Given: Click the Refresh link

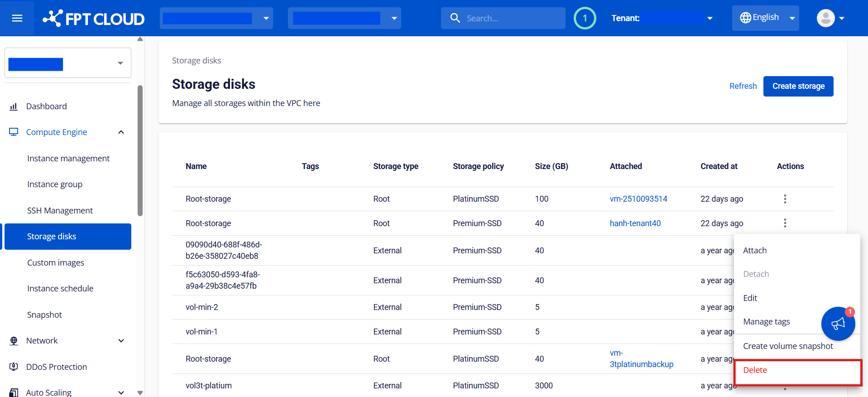Looking at the screenshot, I should coord(743,86).
